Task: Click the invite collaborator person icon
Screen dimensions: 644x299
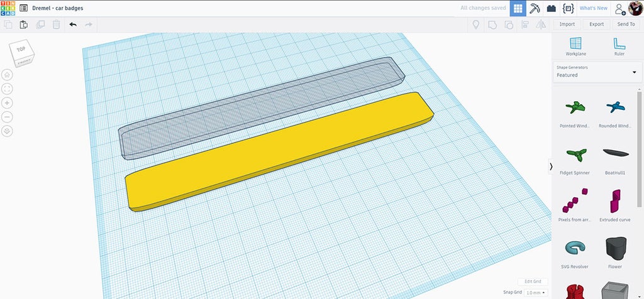Action: (x=619, y=9)
